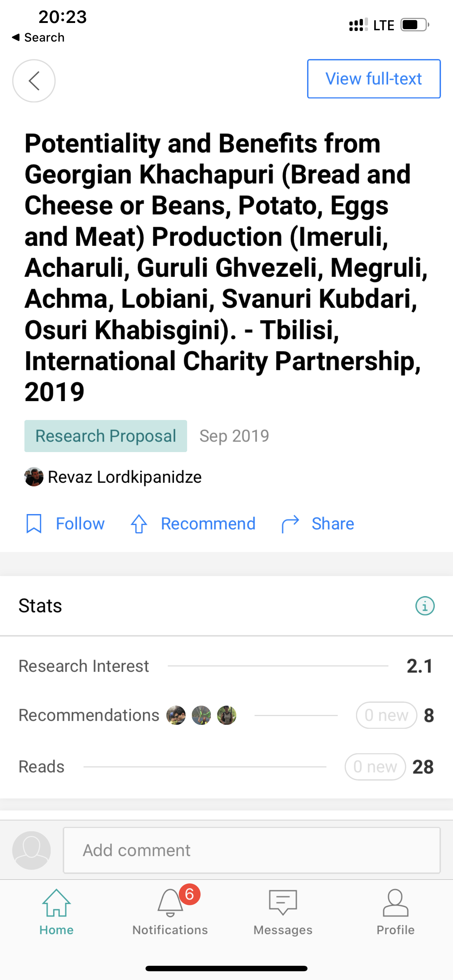Tap the Research Proposal tag
Screen dimensions: 453x980
tap(105, 436)
